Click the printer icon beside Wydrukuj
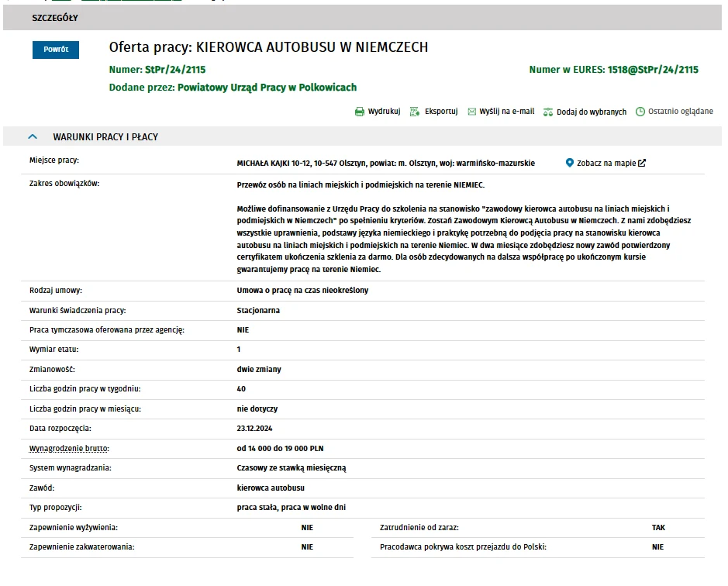 tap(360, 112)
